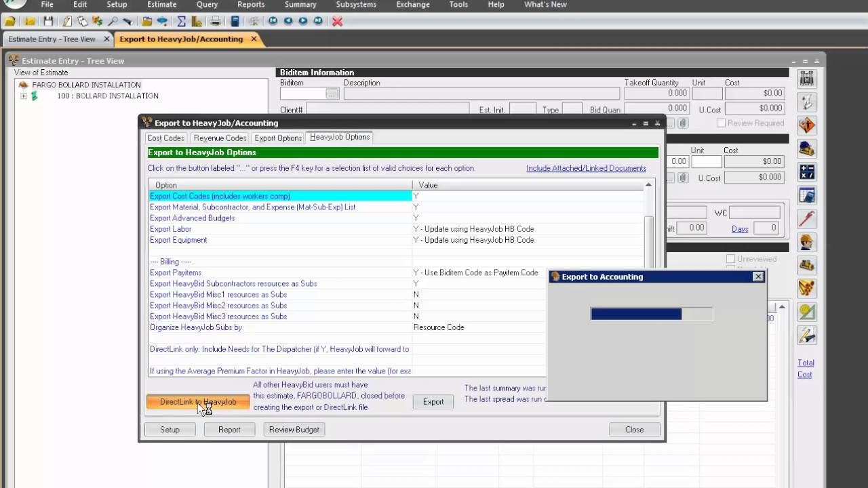Switch to Estimate Entry - Tree View tab

click(52, 39)
